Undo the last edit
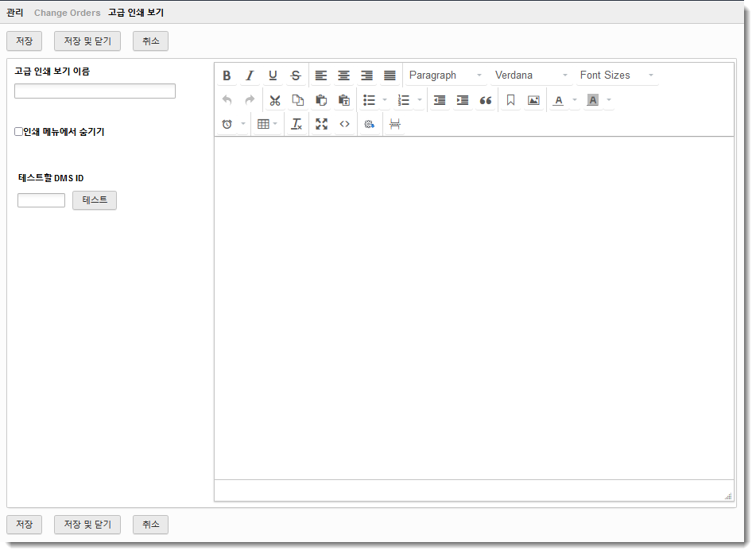This screenshot has width=756, height=554. tap(227, 100)
